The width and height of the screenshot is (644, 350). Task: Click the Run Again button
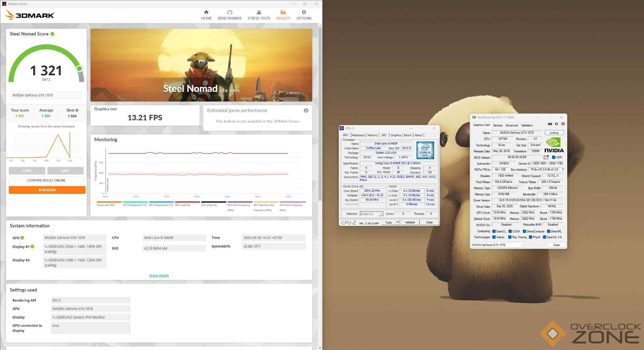[47, 190]
